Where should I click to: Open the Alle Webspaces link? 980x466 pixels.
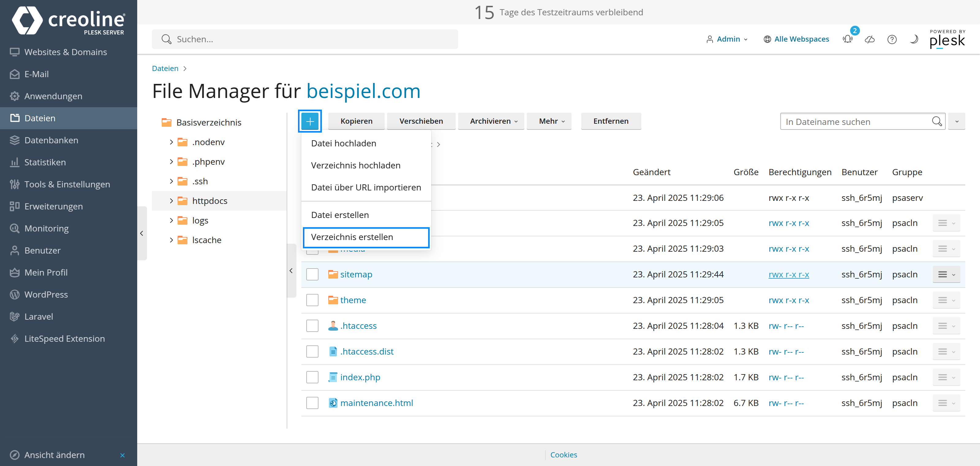[796, 39]
